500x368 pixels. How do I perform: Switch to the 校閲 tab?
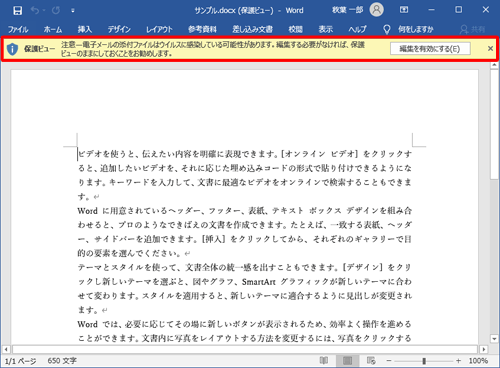click(295, 29)
